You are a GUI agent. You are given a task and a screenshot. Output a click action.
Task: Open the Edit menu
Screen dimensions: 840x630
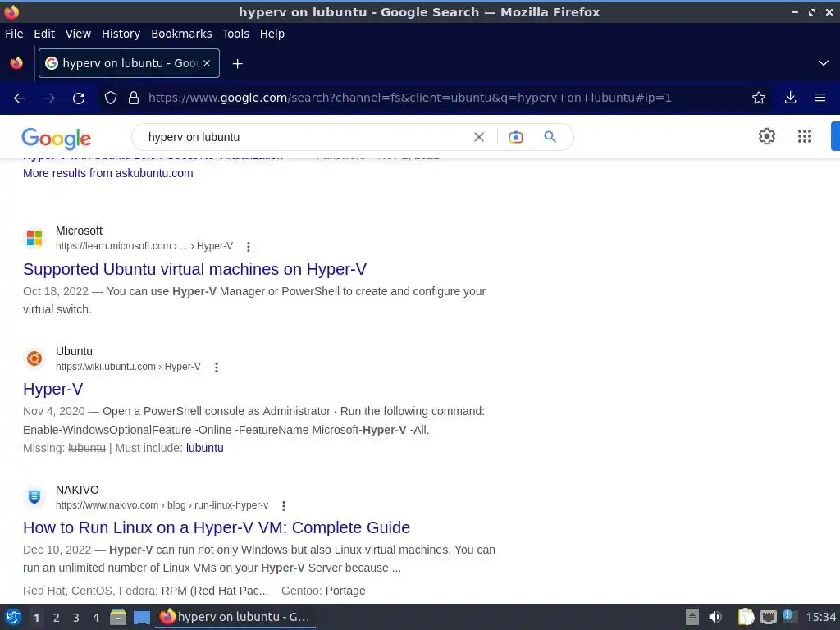click(x=44, y=34)
